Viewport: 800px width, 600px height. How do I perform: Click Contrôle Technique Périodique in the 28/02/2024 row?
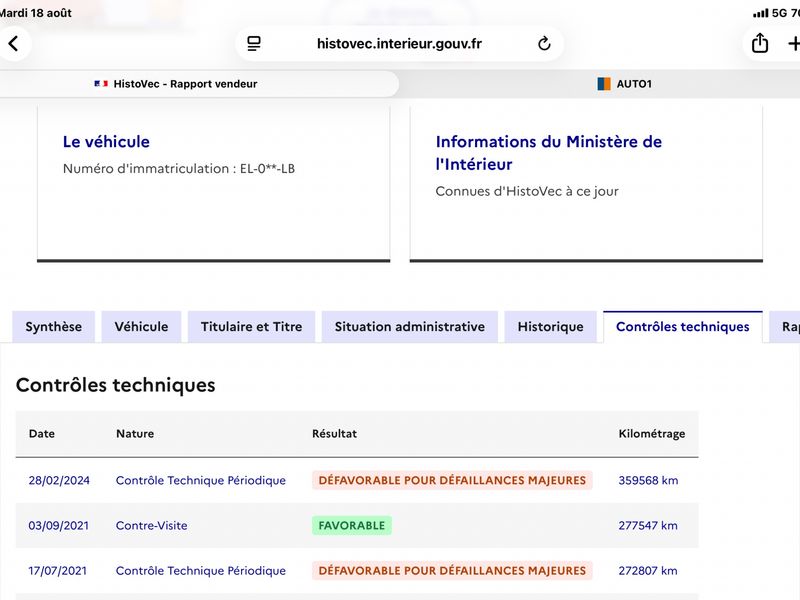(x=201, y=481)
